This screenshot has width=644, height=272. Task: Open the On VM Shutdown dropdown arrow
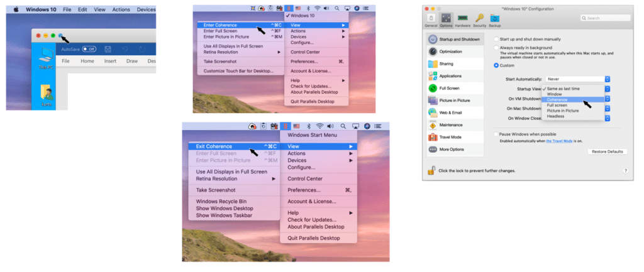pos(608,99)
